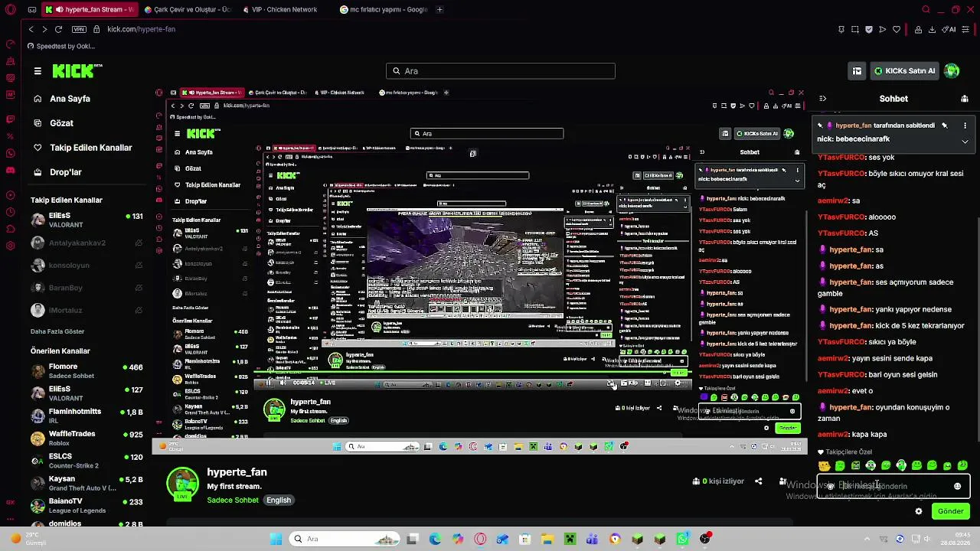This screenshot has height=551, width=980.
Task: Open the stream viewer count 0 kişi izliyor
Action: tap(718, 481)
